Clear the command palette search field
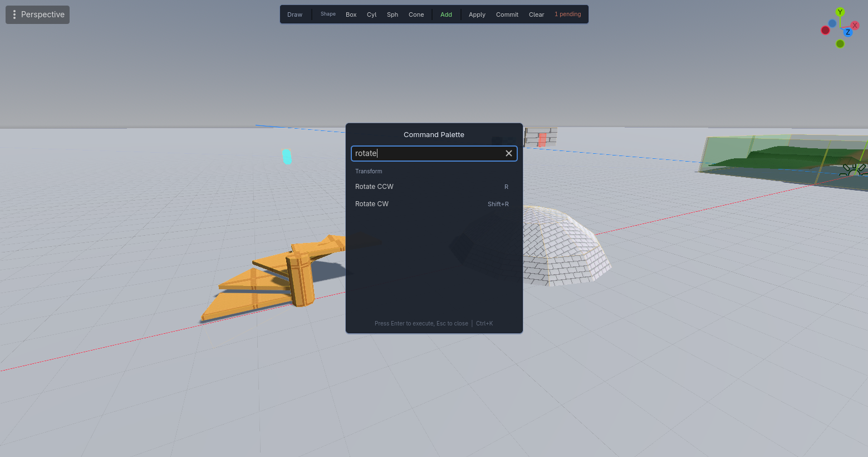Image resolution: width=868 pixels, height=457 pixels. (x=508, y=153)
